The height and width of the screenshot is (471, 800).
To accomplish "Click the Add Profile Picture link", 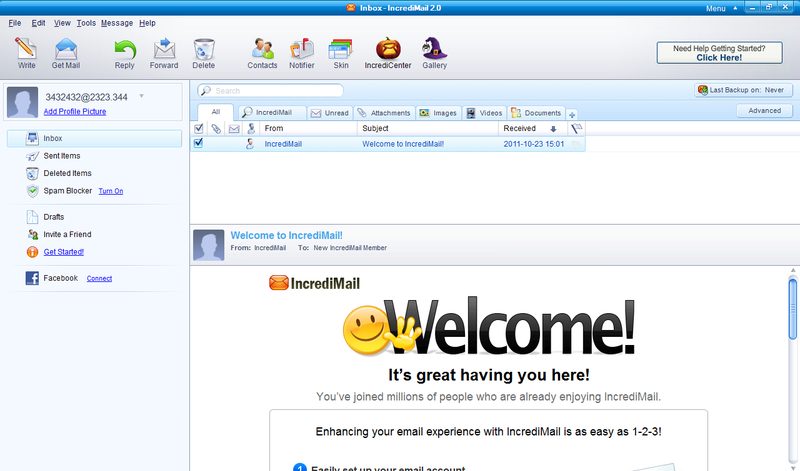I will [x=75, y=112].
